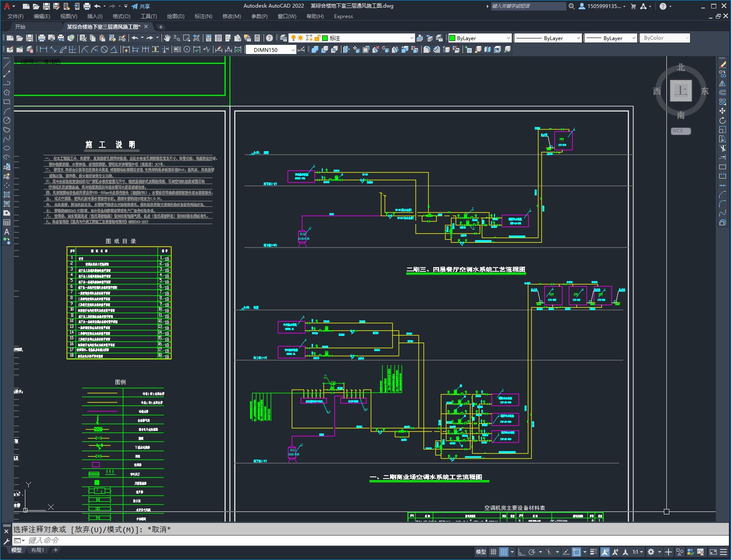The height and width of the screenshot is (560, 731).
Task: Click the 共享 share button
Action: (141, 6)
